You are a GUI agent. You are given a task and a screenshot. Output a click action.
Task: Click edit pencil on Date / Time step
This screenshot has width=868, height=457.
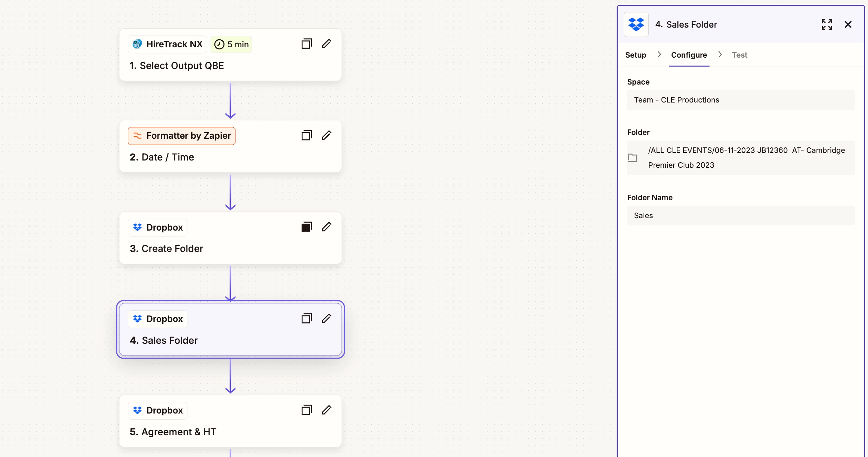326,135
